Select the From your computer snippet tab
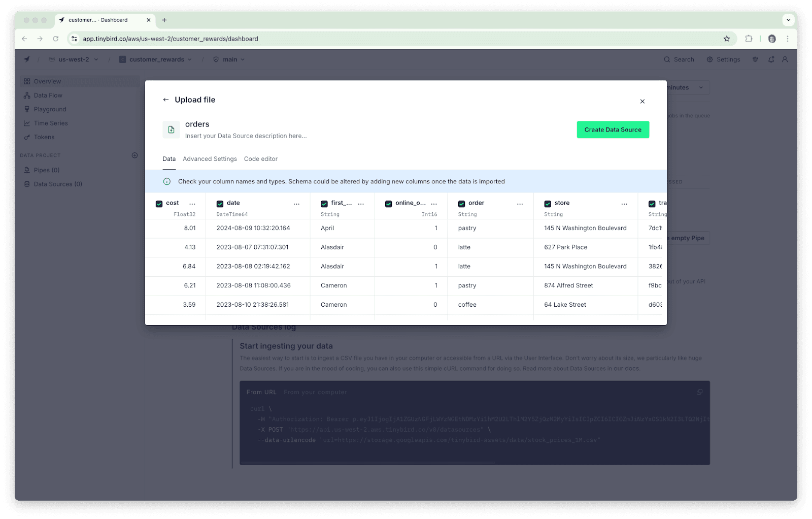This screenshot has height=519, width=812. click(x=316, y=392)
